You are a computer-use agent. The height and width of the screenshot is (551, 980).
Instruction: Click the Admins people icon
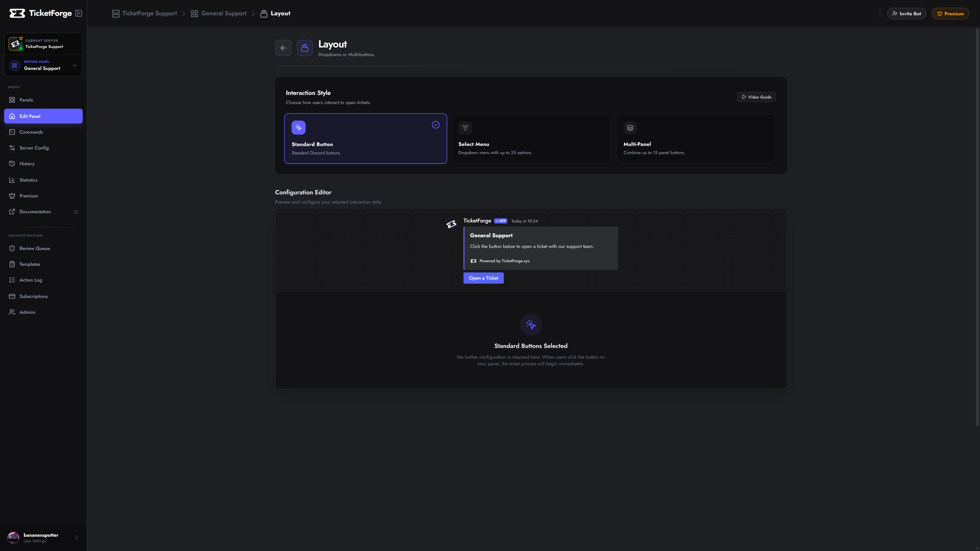(x=12, y=312)
